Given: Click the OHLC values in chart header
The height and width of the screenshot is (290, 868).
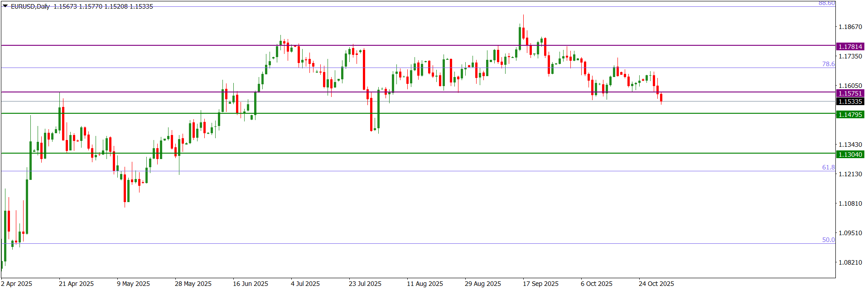Looking at the screenshot, I should (103, 6).
